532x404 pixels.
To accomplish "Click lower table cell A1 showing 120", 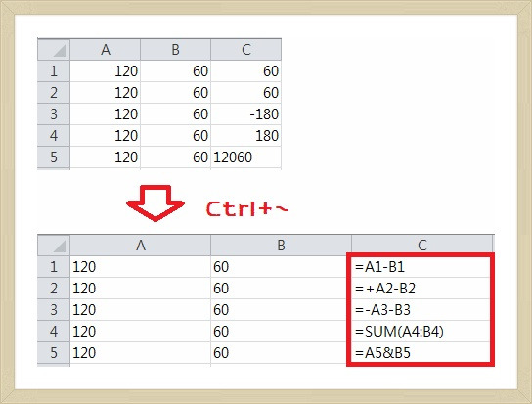I will (x=141, y=266).
